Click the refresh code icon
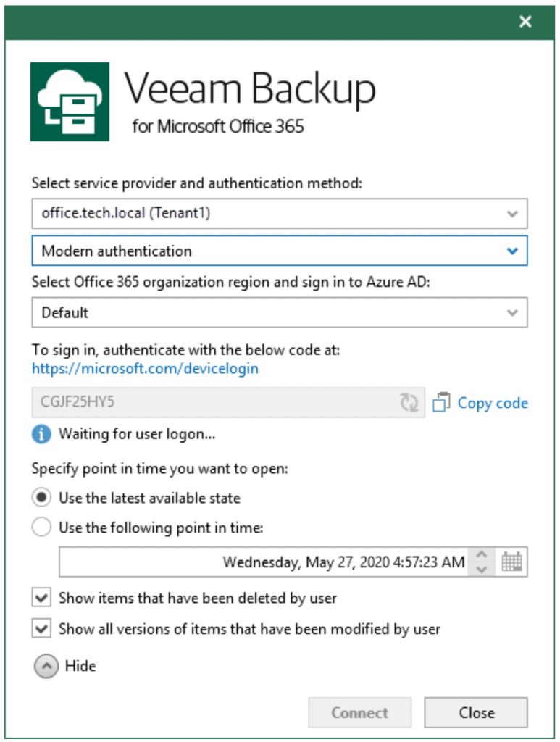This screenshot has height=742, width=560. [x=409, y=402]
